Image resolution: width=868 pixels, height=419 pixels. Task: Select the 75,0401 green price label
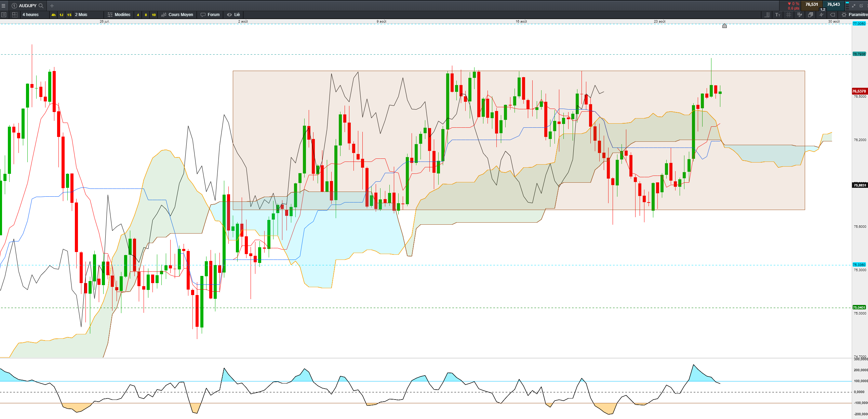[x=859, y=307]
